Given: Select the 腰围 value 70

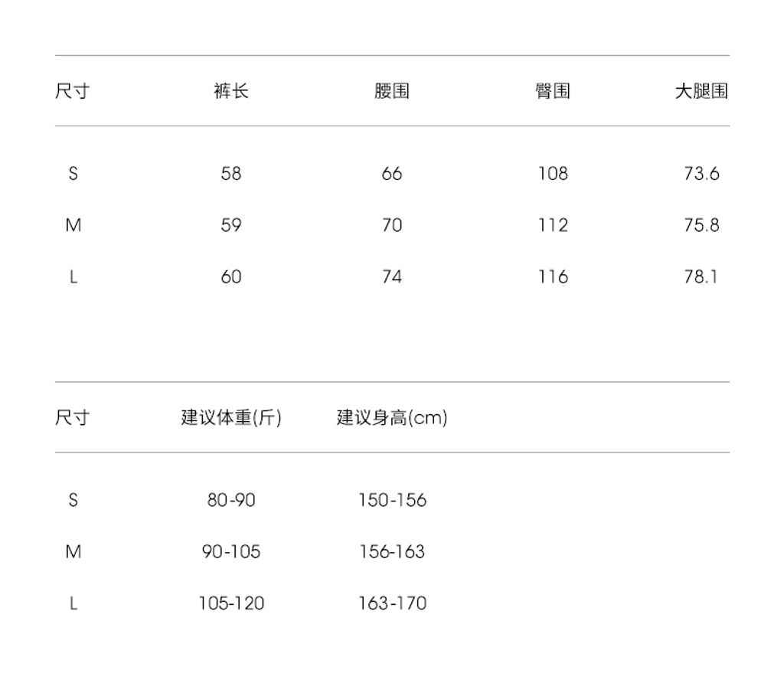Looking at the screenshot, I should tap(392, 225).
